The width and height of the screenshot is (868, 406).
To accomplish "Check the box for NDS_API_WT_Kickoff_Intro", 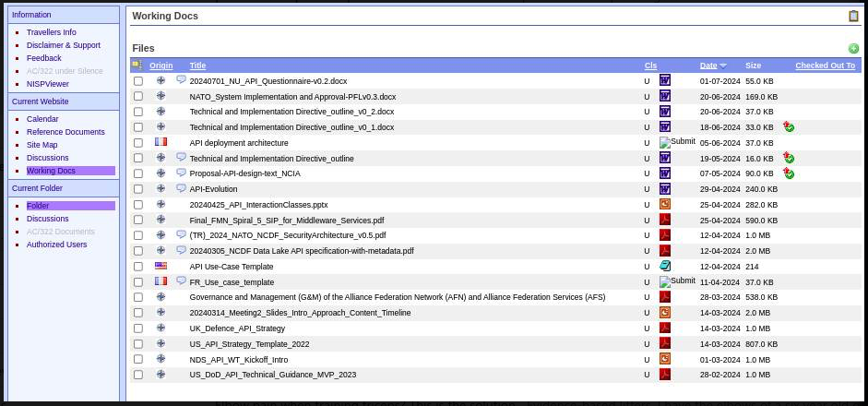I will (138, 360).
